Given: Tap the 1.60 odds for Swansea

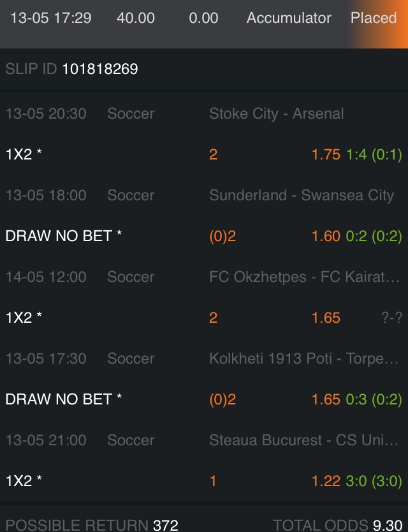Looking at the screenshot, I should (326, 236).
